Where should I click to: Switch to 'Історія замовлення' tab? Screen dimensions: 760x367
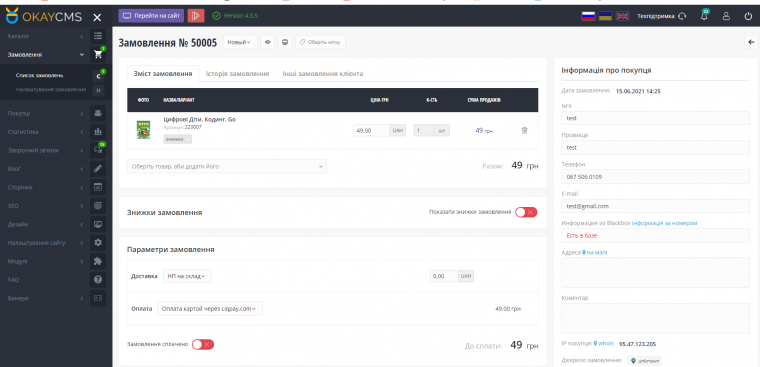[x=237, y=74]
